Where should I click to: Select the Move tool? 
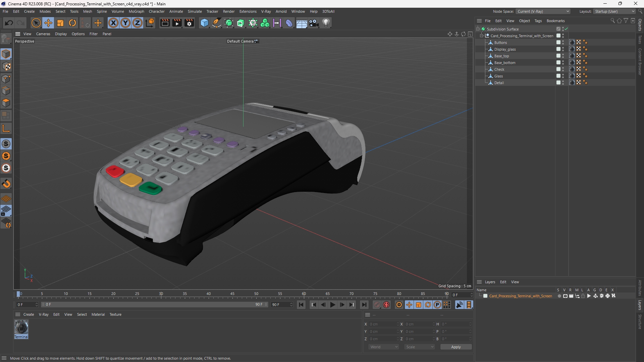pos(48,23)
